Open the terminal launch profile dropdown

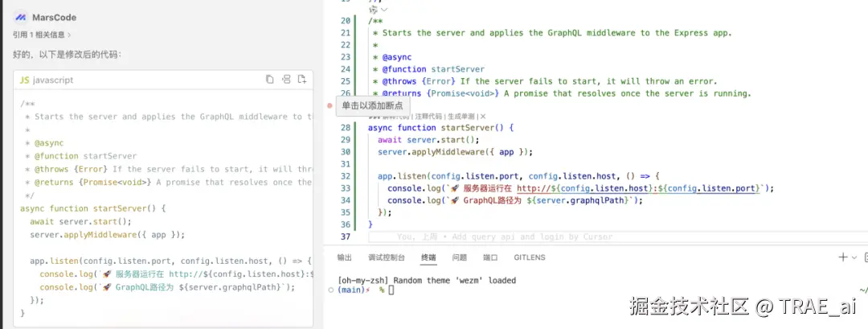[854, 257]
